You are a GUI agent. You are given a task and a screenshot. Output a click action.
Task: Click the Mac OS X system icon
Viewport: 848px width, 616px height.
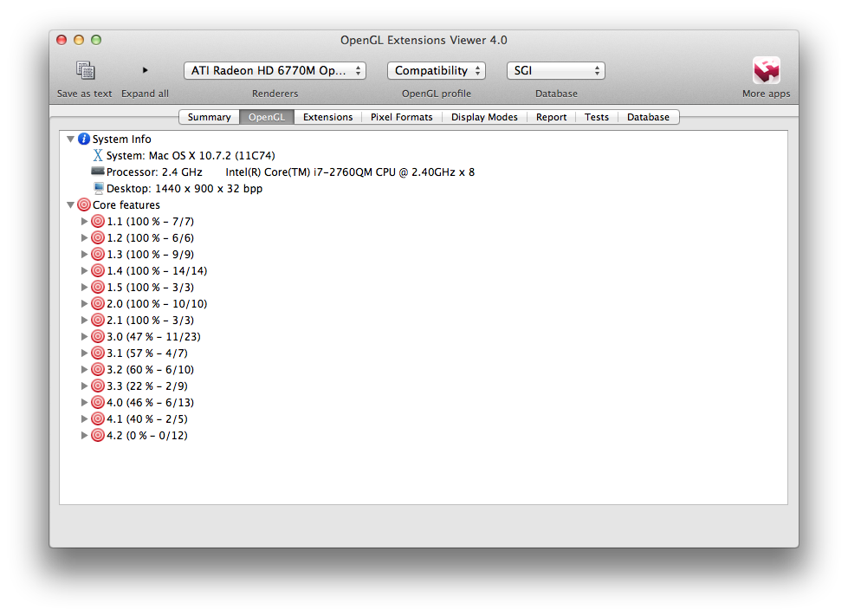click(x=98, y=156)
